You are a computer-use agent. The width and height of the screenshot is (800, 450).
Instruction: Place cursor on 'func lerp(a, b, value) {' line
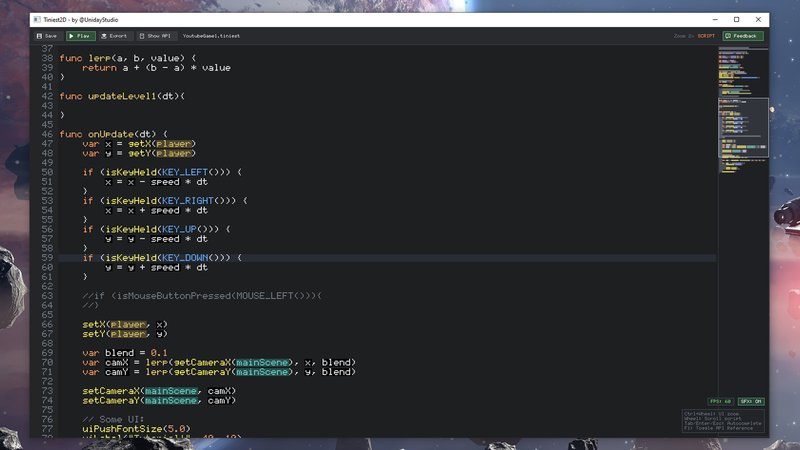[128, 58]
